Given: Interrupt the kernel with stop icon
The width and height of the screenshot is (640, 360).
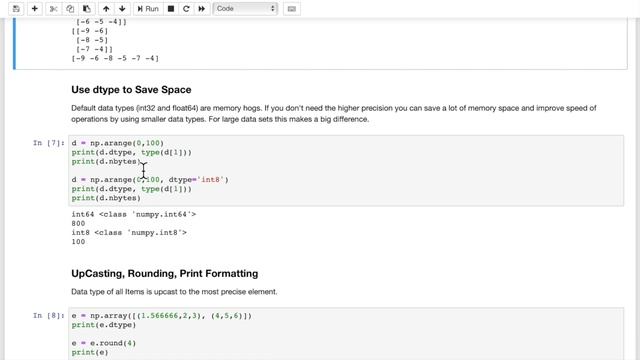Looking at the screenshot, I should (171, 9).
